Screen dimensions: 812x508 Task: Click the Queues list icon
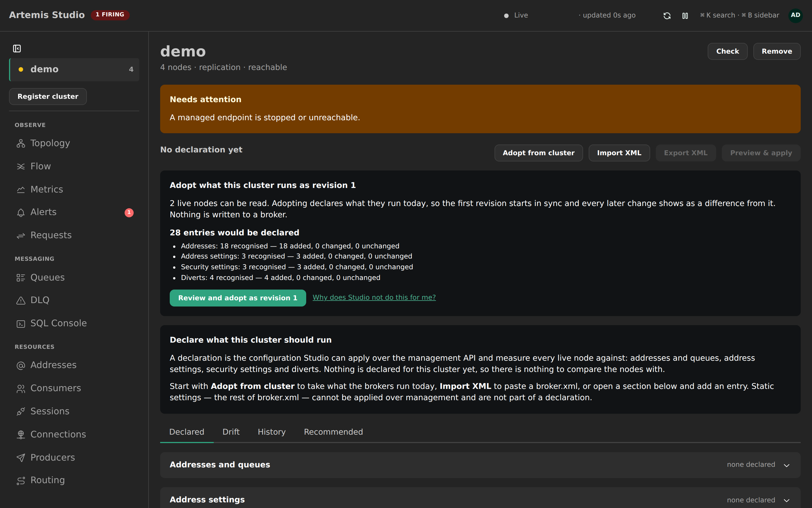(x=21, y=278)
